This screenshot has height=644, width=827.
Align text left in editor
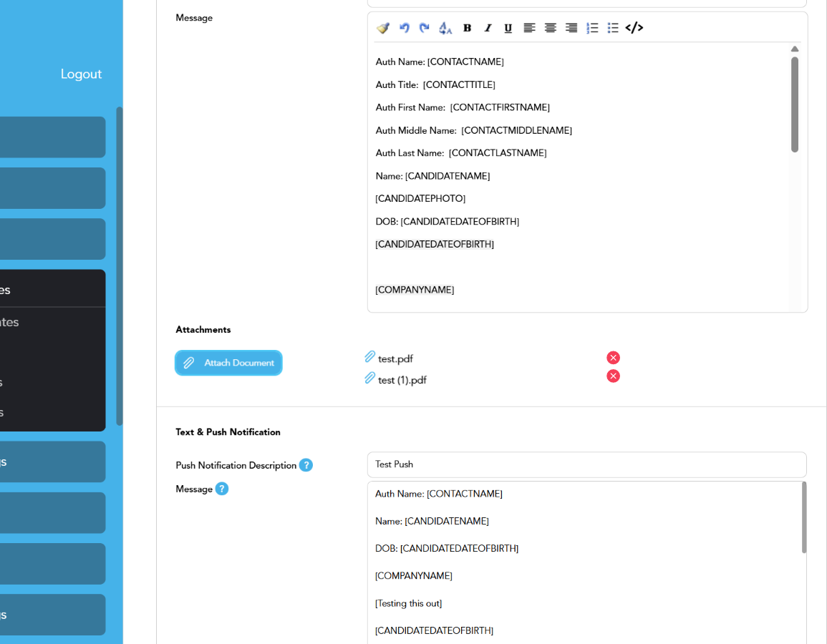[x=529, y=28]
